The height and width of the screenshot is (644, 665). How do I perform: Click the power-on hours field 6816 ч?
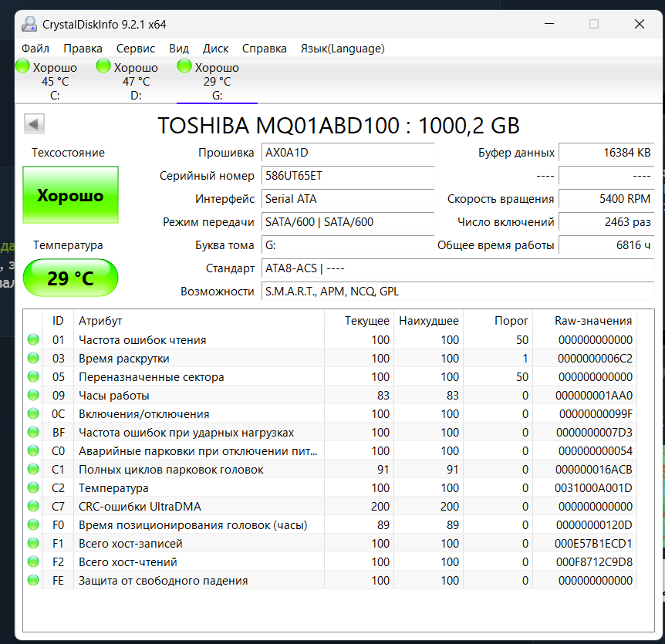click(x=606, y=245)
